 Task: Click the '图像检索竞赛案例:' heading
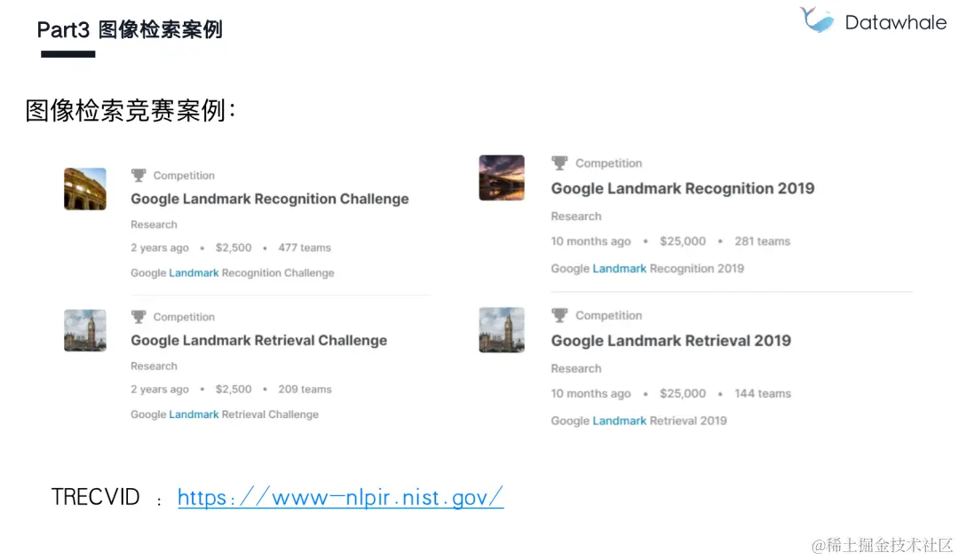point(131,111)
